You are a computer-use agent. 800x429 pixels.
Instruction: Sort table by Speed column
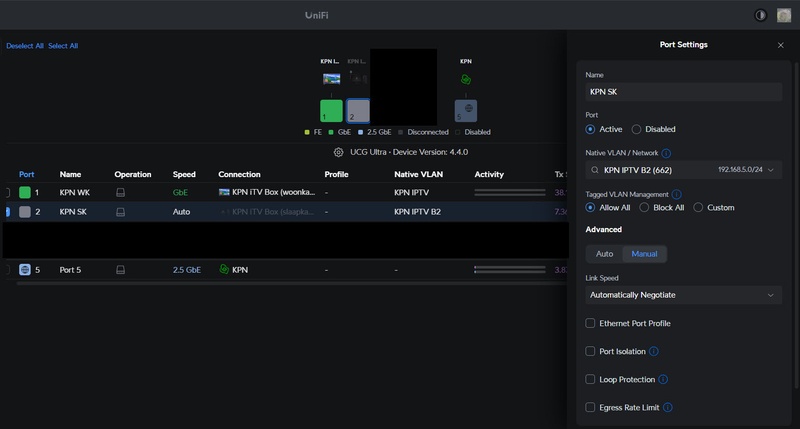click(184, 174)
